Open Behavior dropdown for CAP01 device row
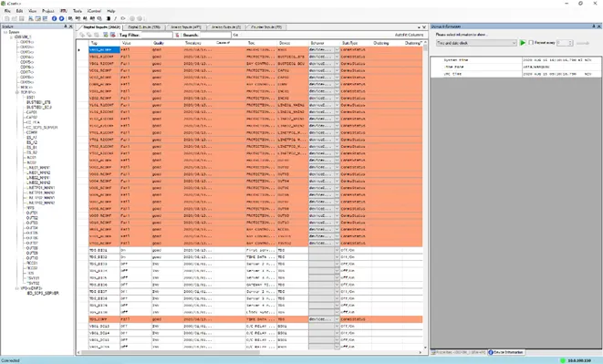Screen dimensions: 603x364 tap(337, 70)
